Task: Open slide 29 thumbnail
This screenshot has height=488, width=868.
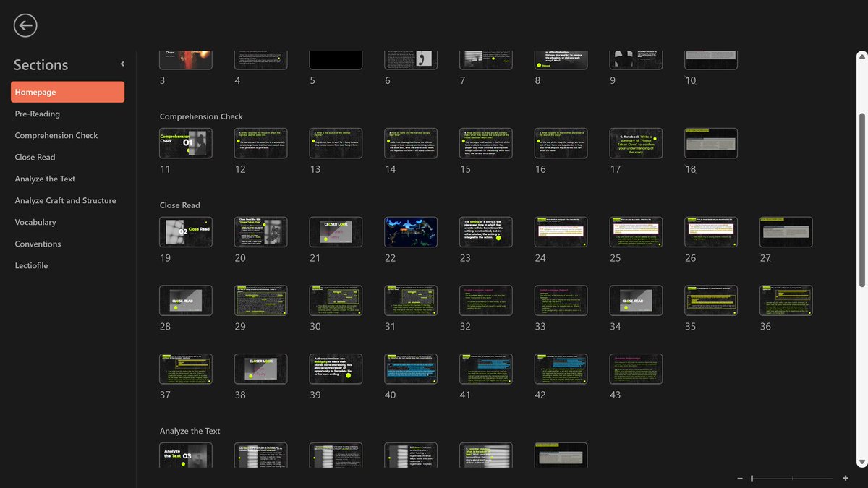Action: (261, 300)
